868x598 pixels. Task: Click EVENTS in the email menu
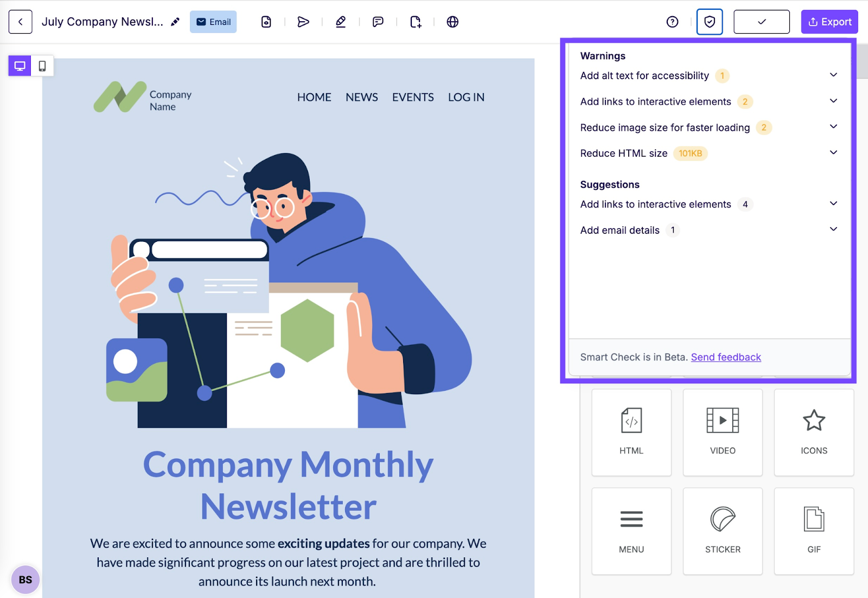click(x=413, y=98)
